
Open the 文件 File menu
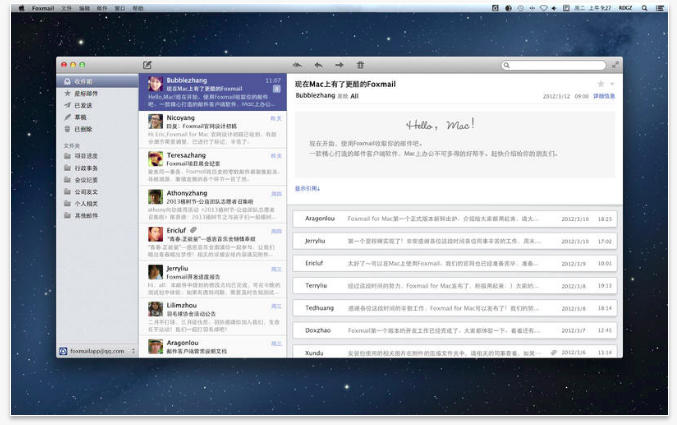[x=66, y=8]
